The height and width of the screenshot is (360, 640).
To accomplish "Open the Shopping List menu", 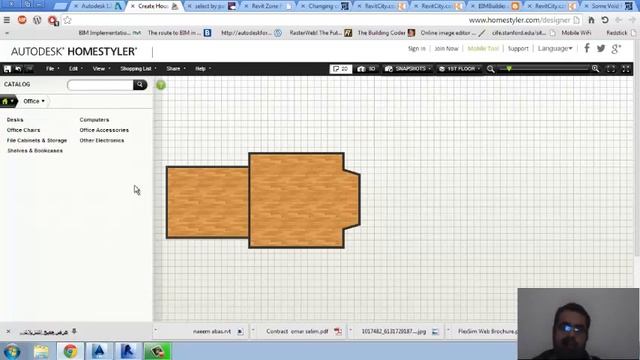I will [x=138, y=69].
